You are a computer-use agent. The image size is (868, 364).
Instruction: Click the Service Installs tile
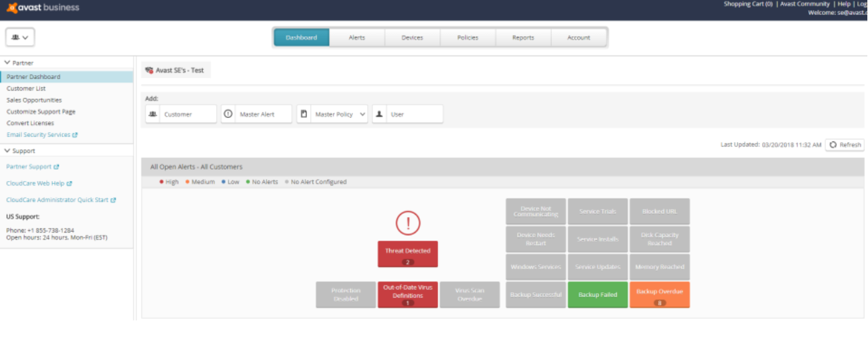pos(598,239)
